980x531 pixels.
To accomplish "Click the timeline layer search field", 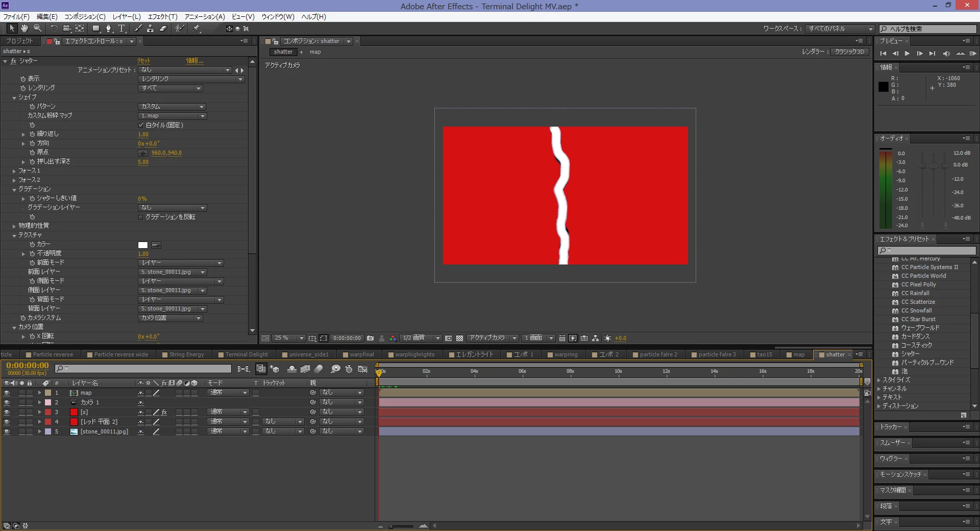I will point(143,369).
